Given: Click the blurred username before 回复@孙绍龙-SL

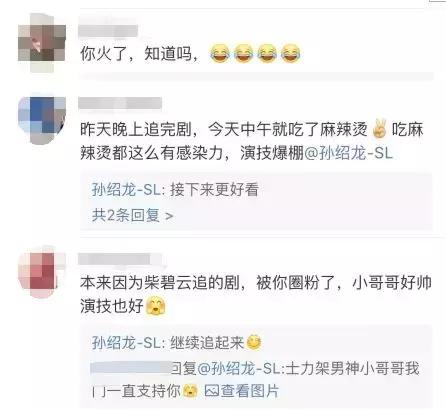Looking at the screenshot, I should pyautogui.click(x=131, y=368).
